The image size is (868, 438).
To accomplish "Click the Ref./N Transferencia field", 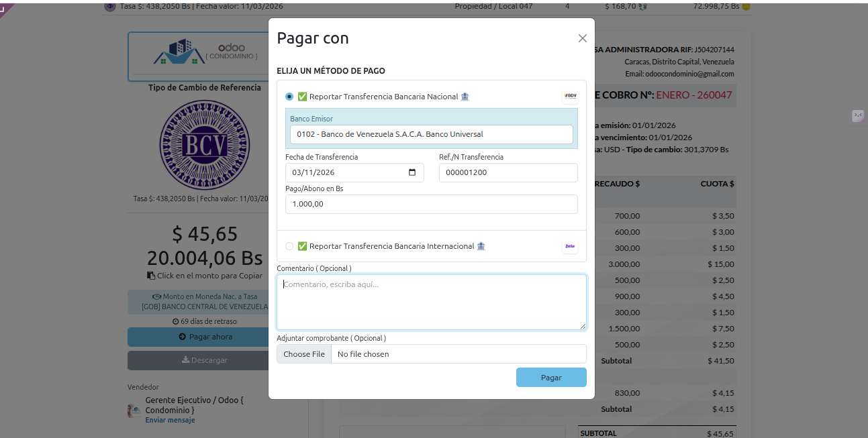I will click(x=508, y=172).
